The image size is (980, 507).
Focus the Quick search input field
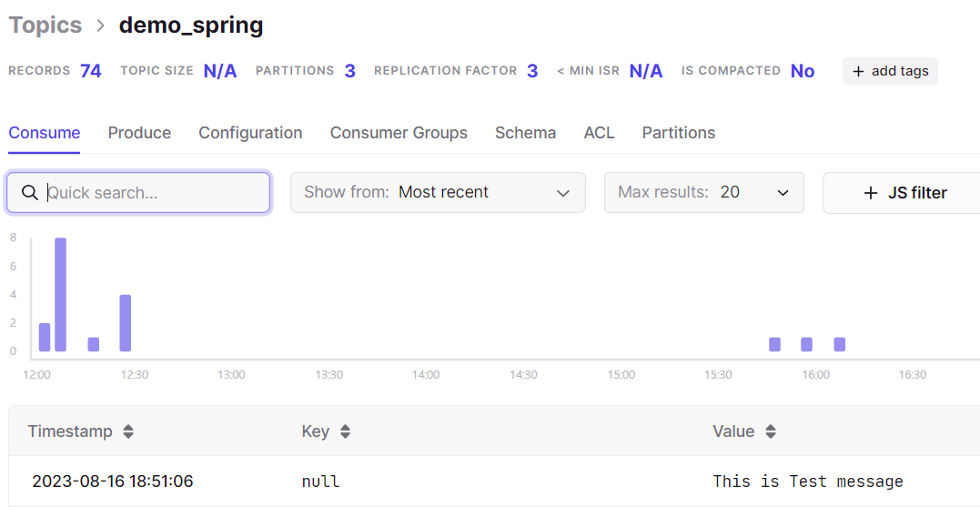click(x=138, y=193)
